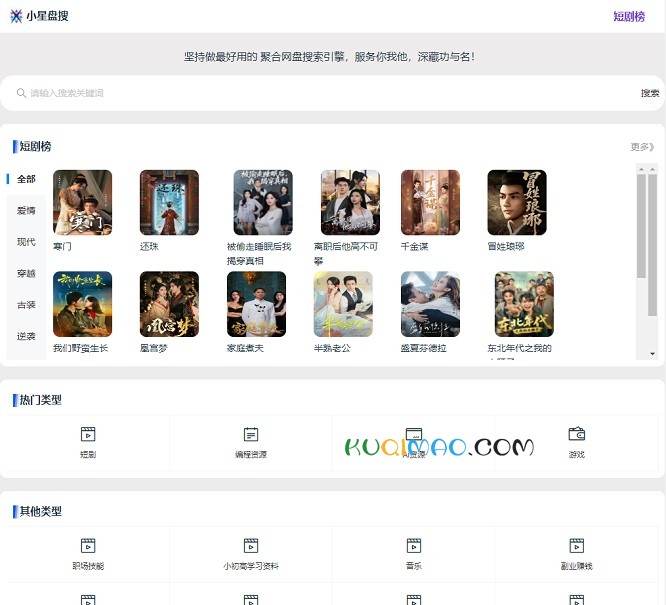Select the 穿越 category tab
Screen dimensions: 666x605
point(26,273)
